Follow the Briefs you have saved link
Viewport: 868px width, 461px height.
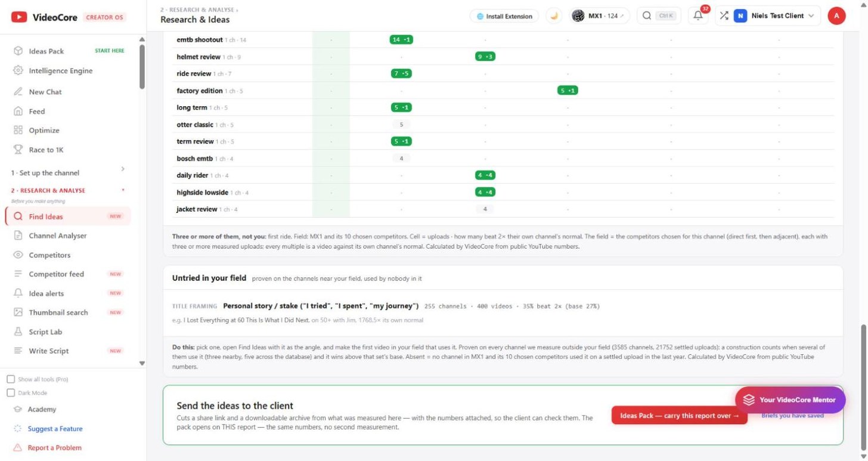[792, 416]
